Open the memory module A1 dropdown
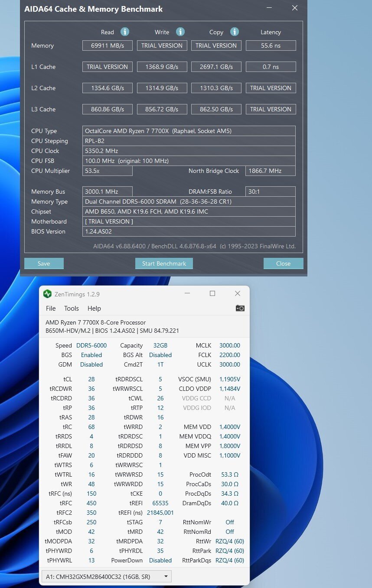372x588 pixels. click(x=106, y=576)
